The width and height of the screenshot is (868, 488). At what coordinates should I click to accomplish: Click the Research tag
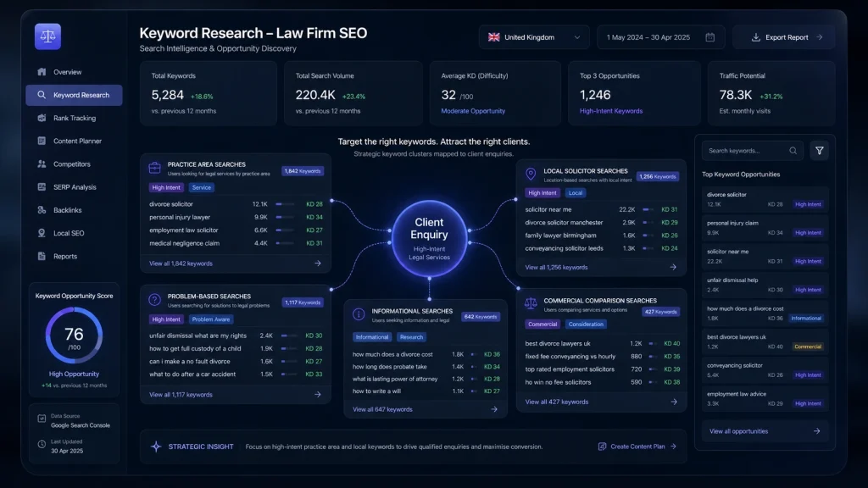coord(411,337)
